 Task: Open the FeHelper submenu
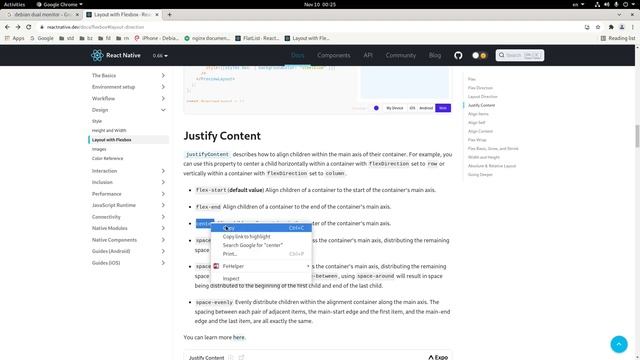coord(261,266)
